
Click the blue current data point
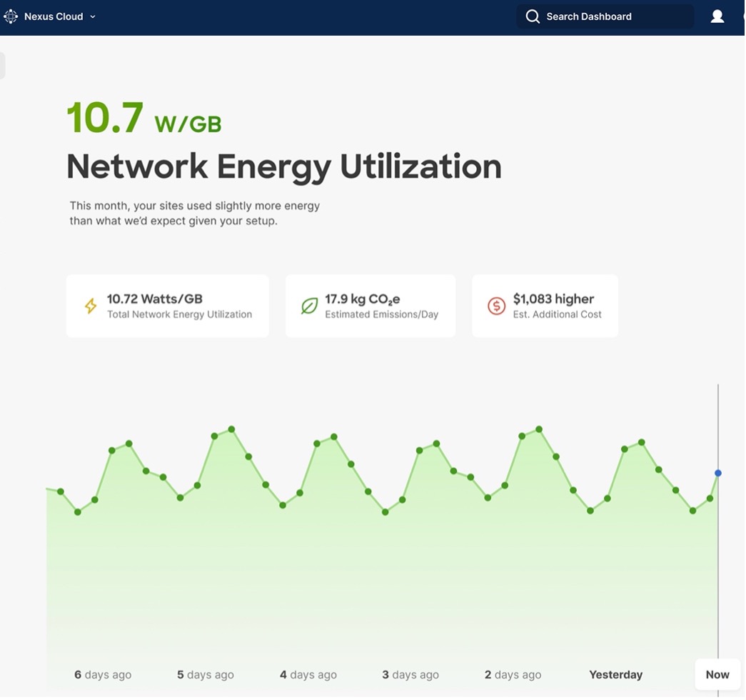(x=718, y=473)
